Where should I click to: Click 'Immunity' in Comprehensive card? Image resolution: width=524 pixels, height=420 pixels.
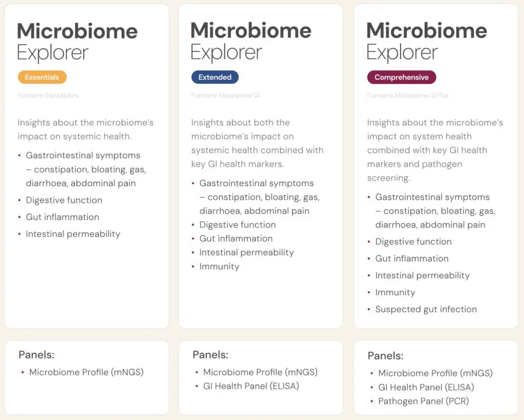pyautogui.click(x=395, y=292)
